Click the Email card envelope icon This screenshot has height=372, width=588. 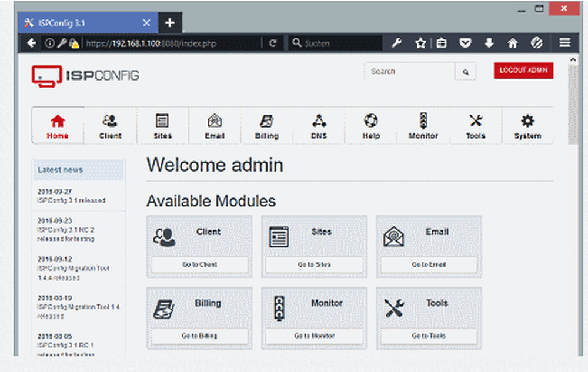pyautogui.click(x=394, y=237)
